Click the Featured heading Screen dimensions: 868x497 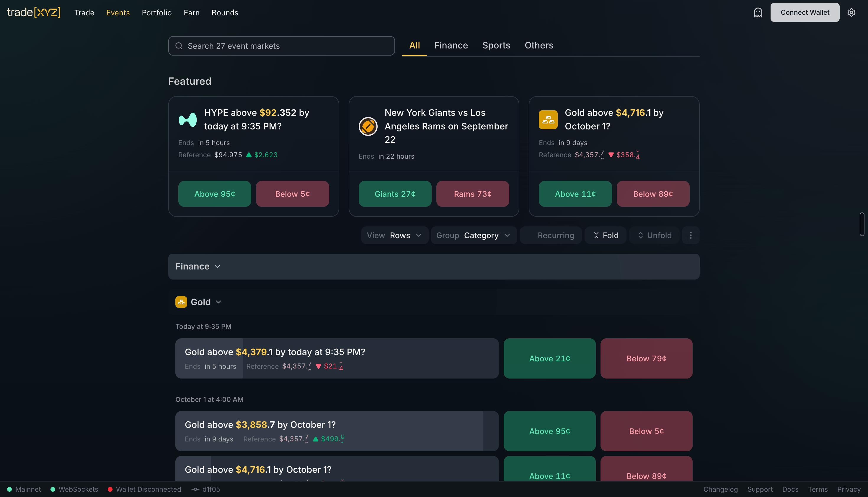(x=190, y=81)
